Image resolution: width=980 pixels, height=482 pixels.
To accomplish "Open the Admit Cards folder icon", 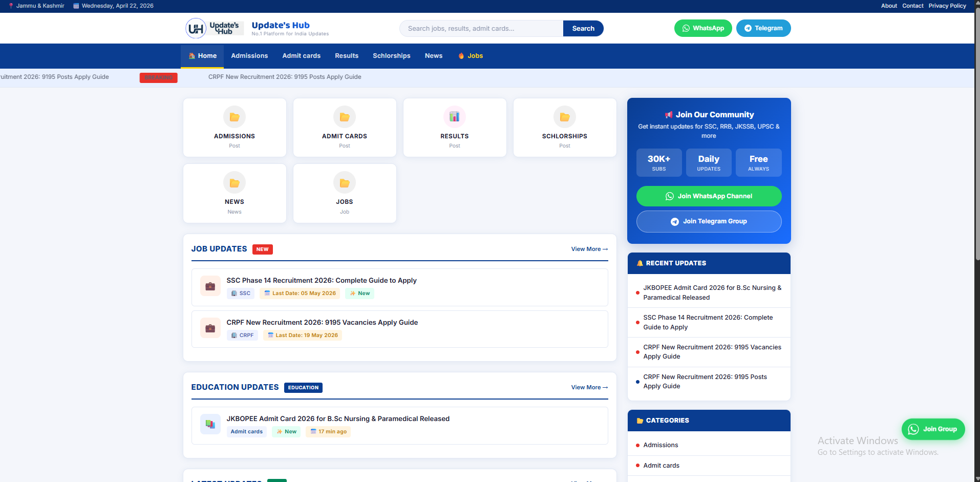I will click(x=345, y=117).
